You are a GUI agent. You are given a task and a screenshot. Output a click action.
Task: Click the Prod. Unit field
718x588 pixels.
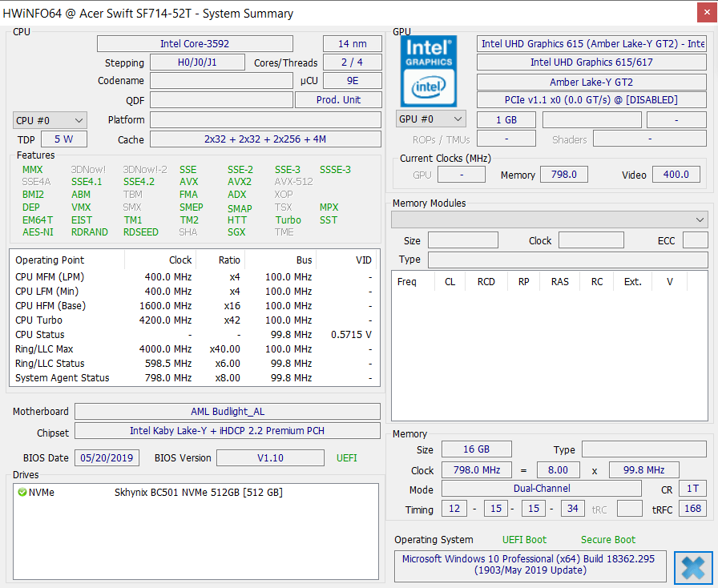pyautogui.click(x=338, y=100)
